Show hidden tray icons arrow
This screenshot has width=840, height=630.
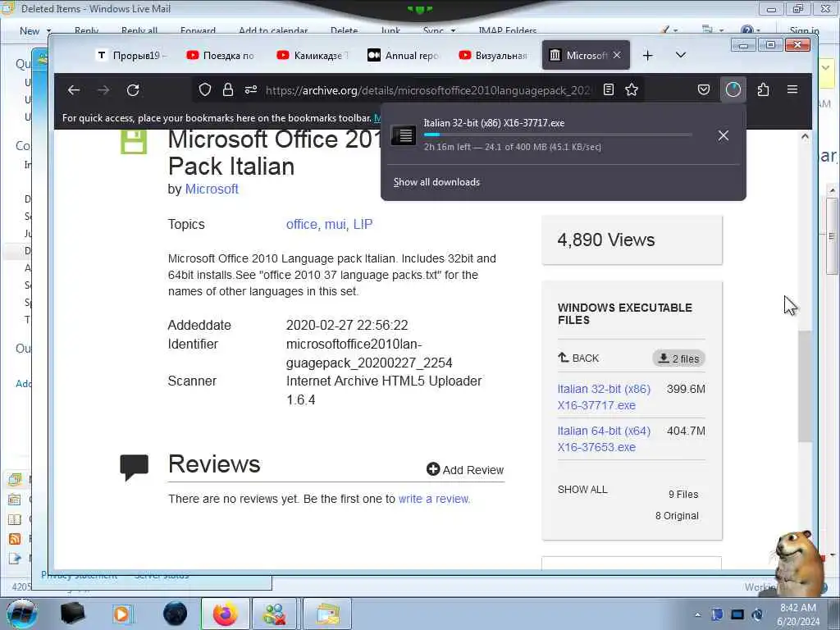[697, 615]
